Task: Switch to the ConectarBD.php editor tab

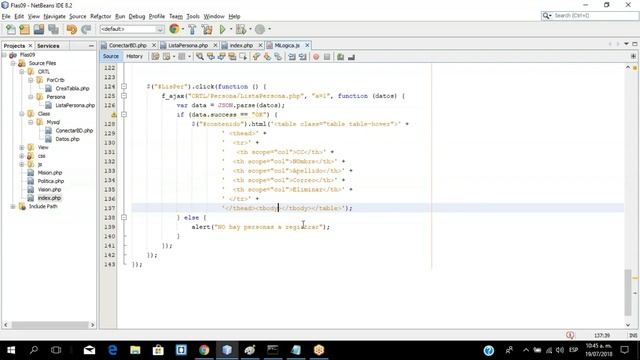Action: pyautogui.click(x=127, y=45)
